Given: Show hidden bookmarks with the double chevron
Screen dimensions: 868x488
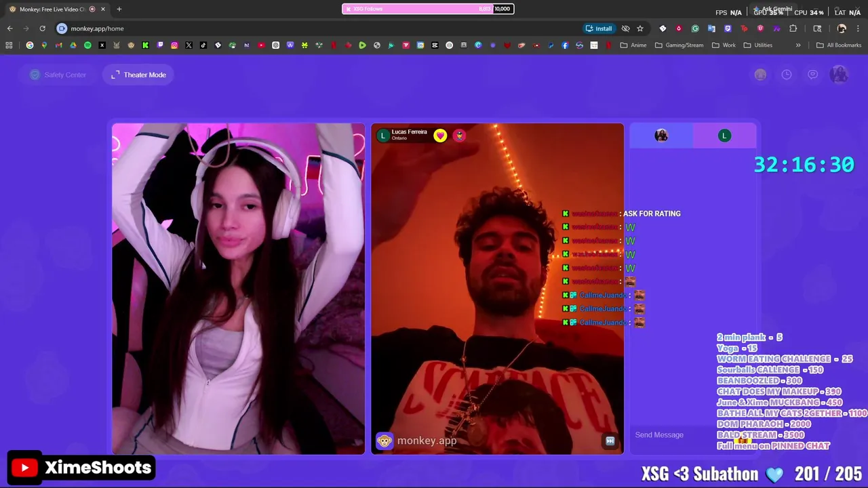Looking at the screenshot, I should point(798,45).
